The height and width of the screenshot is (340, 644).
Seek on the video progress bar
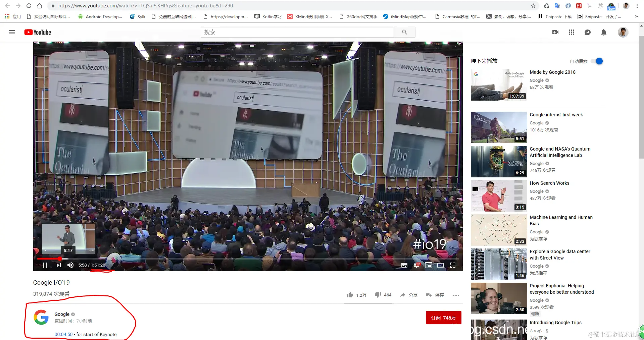tap(248, 259)
